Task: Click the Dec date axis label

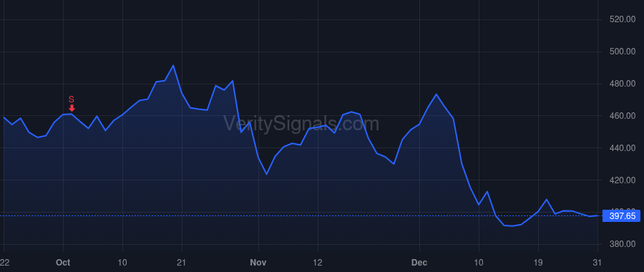Action: (x=419, y=263)
